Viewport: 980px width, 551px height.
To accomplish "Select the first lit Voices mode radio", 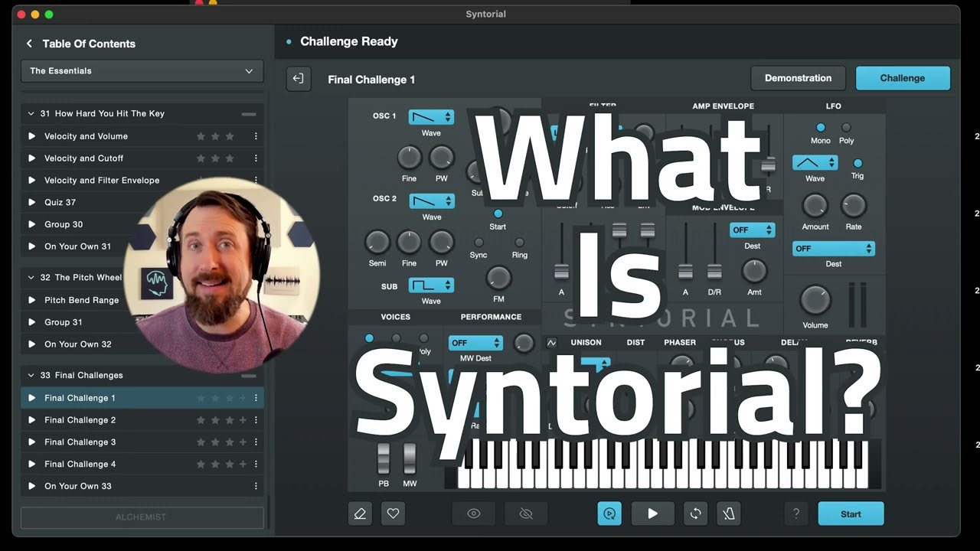I will tap(369, 337).
